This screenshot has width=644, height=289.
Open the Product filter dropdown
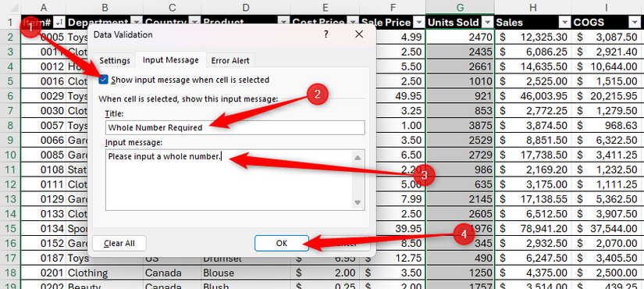click(283, 23)
